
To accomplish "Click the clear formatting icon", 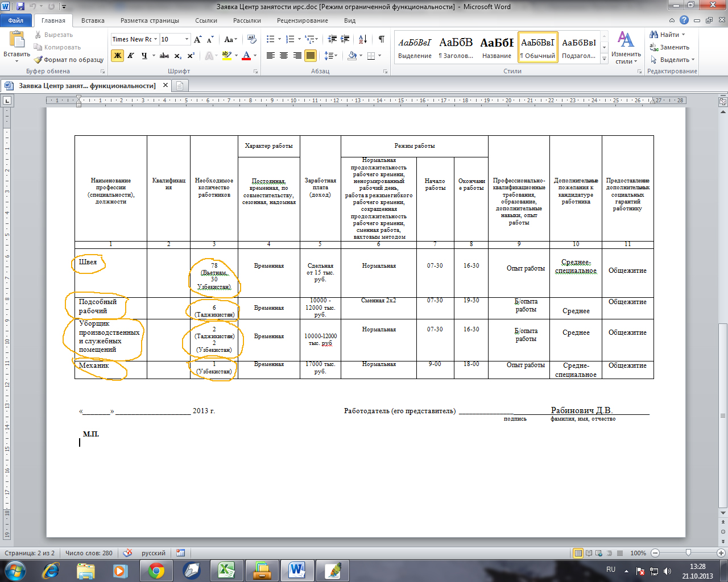I will 253,39.
